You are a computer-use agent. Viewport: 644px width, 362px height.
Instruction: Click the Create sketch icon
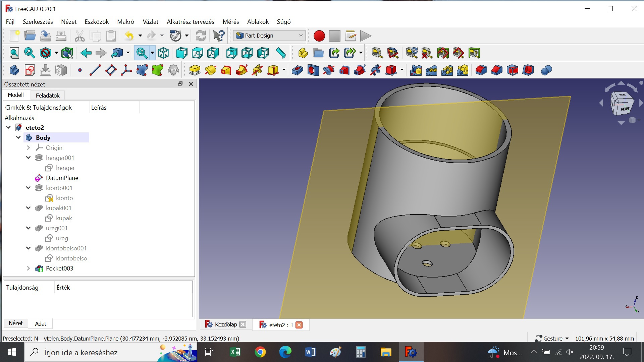click(x=30, y=70)
